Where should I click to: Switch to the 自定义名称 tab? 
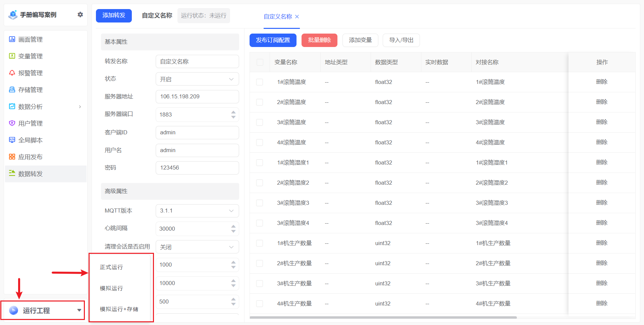[277, 16]
